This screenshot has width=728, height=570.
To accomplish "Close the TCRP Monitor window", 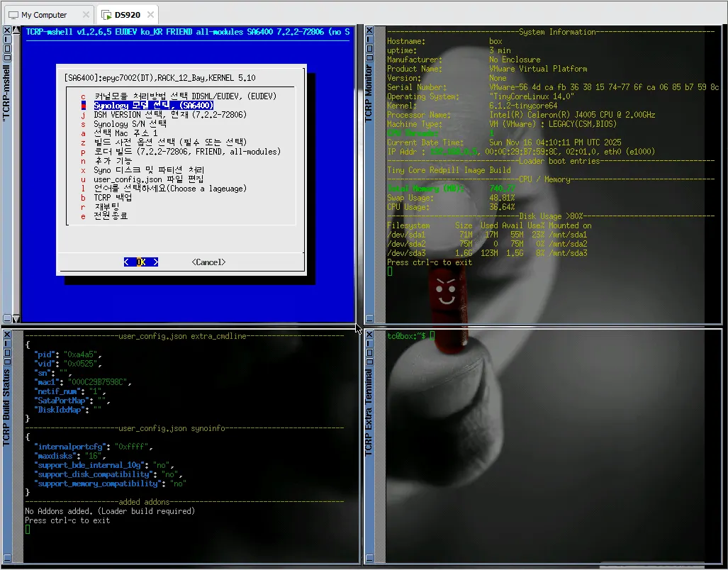I will tap(369, 30).
